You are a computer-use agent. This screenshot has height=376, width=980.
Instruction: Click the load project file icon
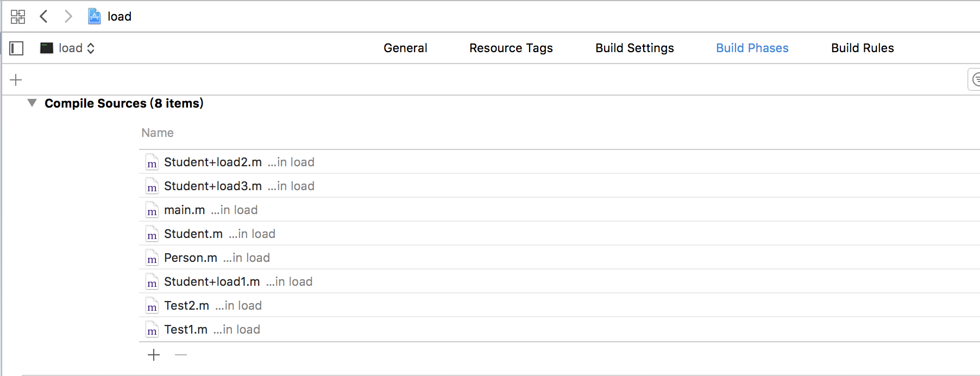(95, 16)
